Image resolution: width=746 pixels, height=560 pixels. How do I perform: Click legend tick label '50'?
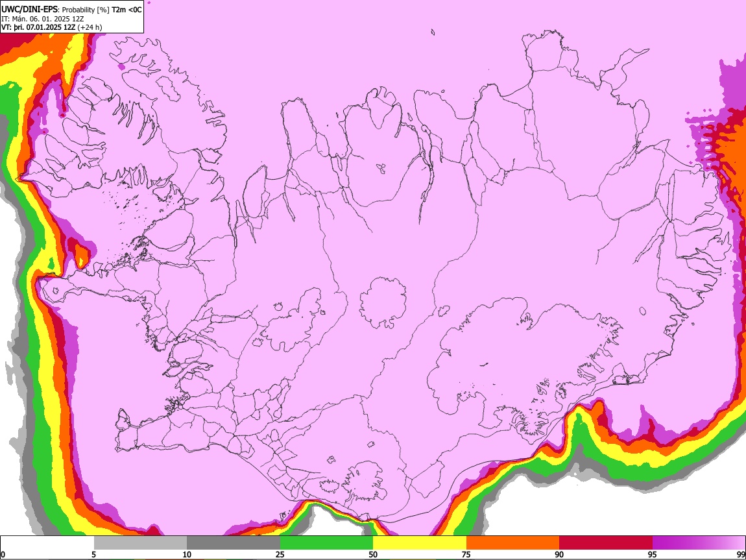(373, 555)
